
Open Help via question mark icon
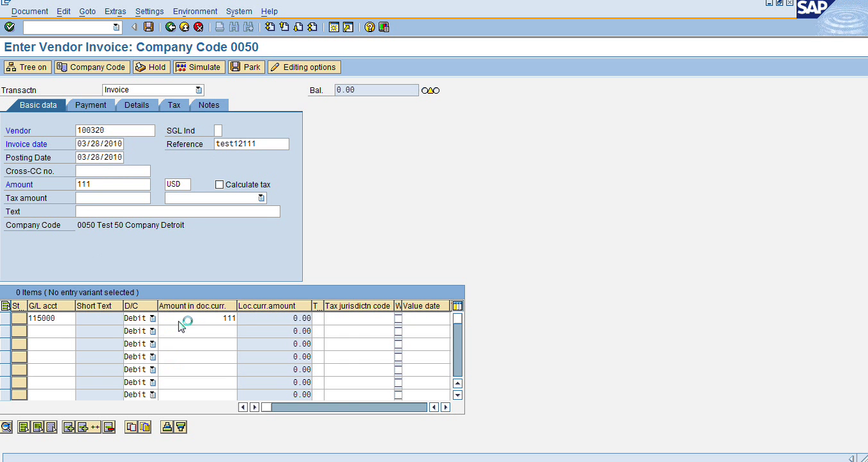370,27
